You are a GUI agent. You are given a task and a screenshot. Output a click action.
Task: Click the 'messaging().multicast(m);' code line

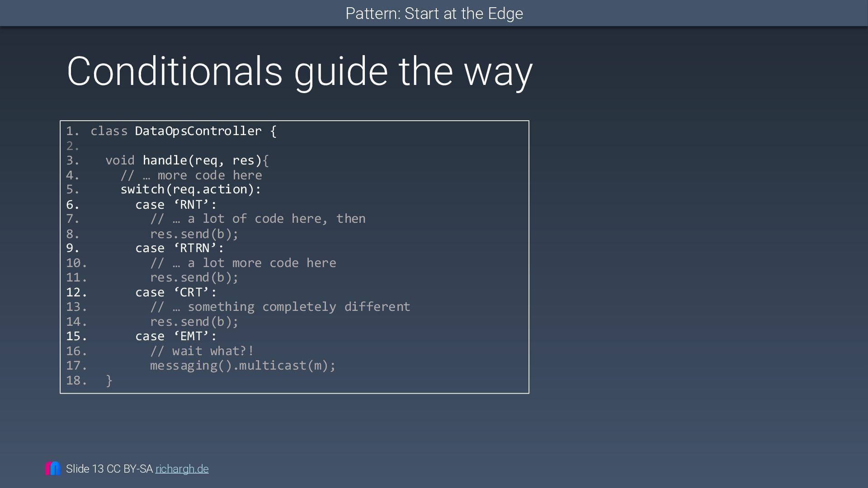pyautogui.click(x=243, y=366)
